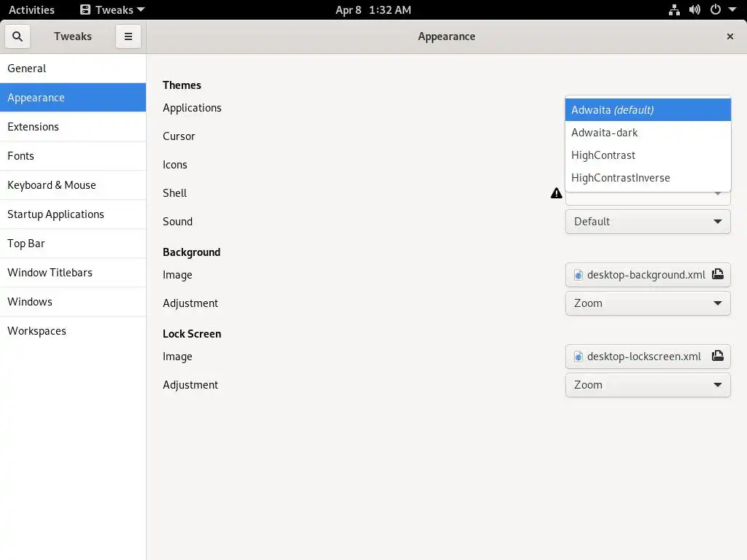Open the Top Bar section

tap(73, 244)
